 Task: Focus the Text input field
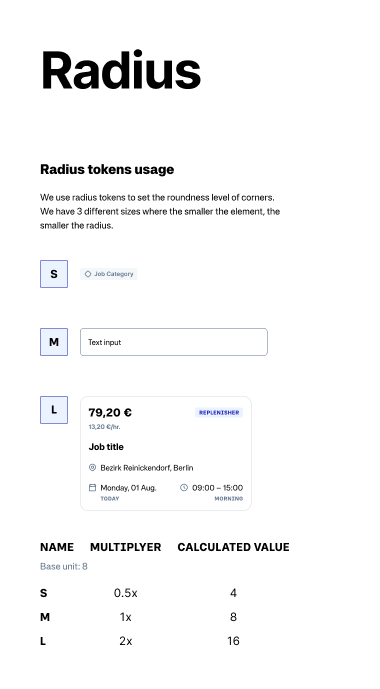(x=174, y=342)
